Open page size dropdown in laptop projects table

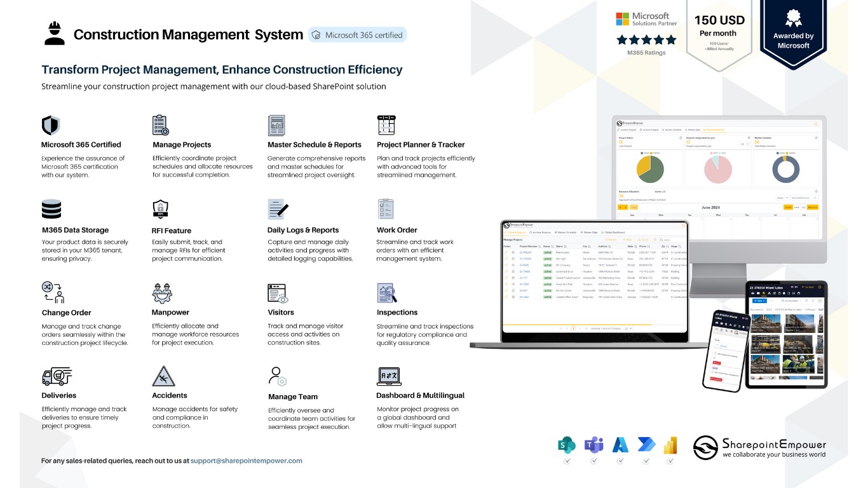pos(628,329)
